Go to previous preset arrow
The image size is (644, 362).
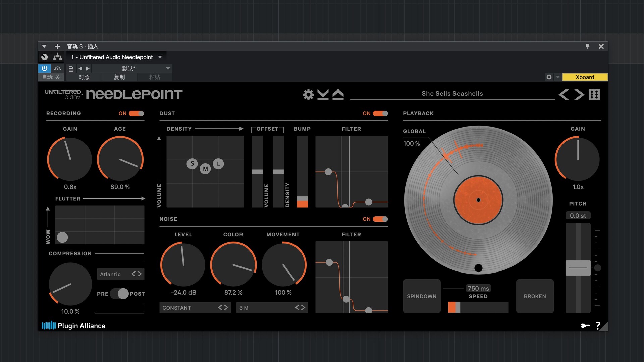click(564, 95)
